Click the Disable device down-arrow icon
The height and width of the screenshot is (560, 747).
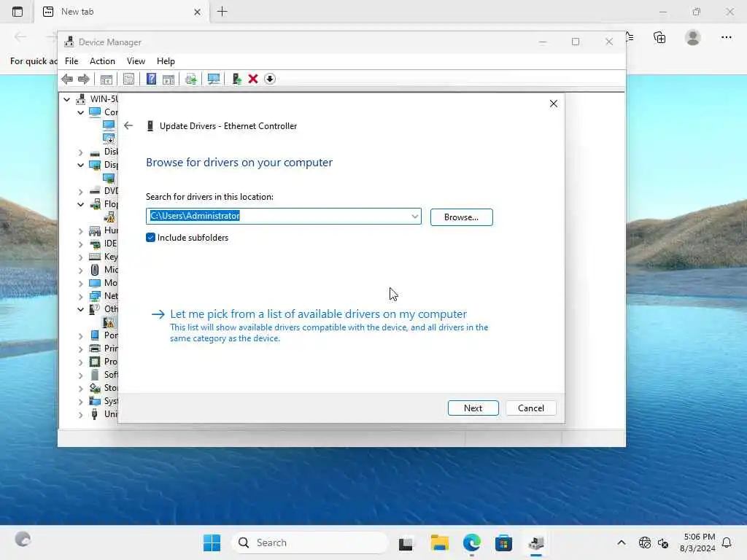click(270, 79)
